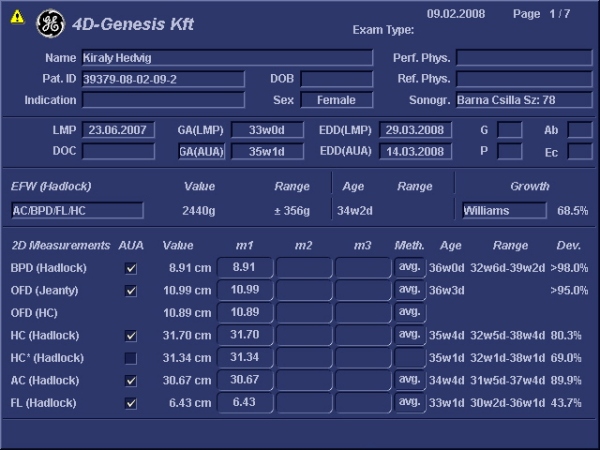Click the empty DOB field

click(336, 79)
